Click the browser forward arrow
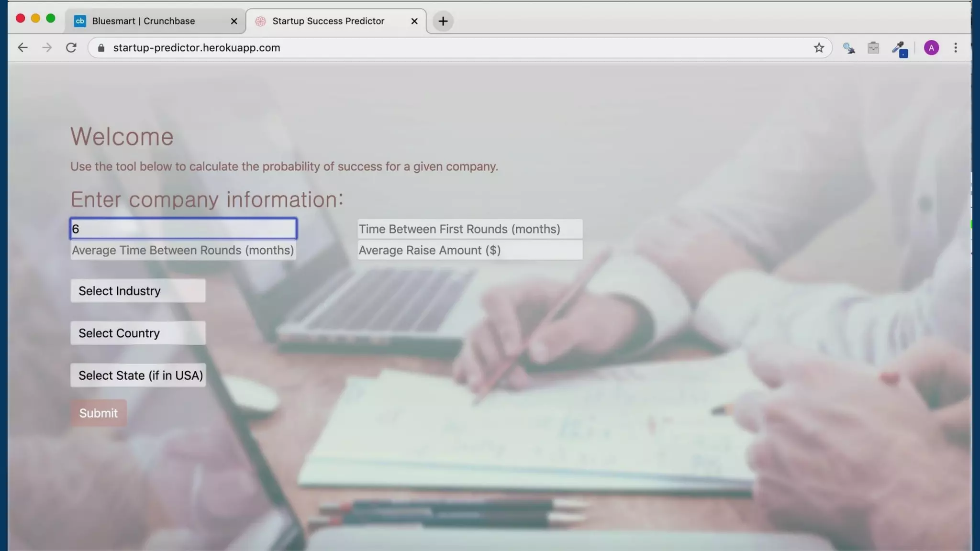This screenshot has height=551, width=980. [46, 48]
